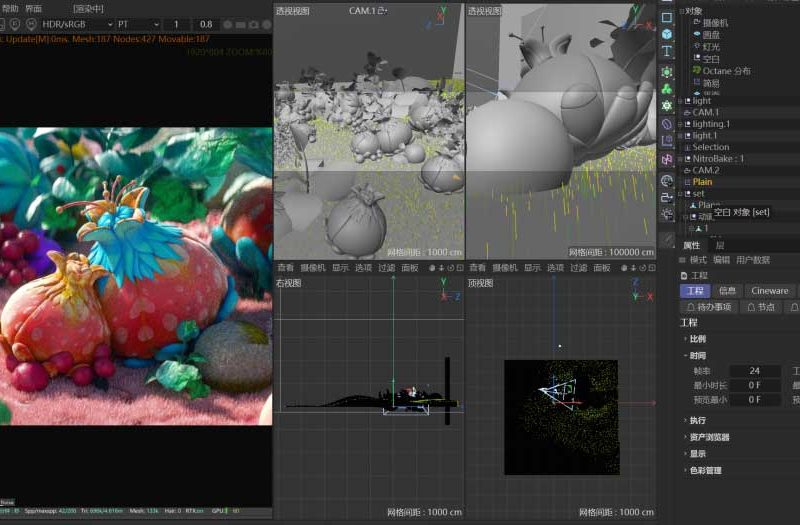Select CAM.1 in the object manager
The image size is (800, 525).
[706, 112]
